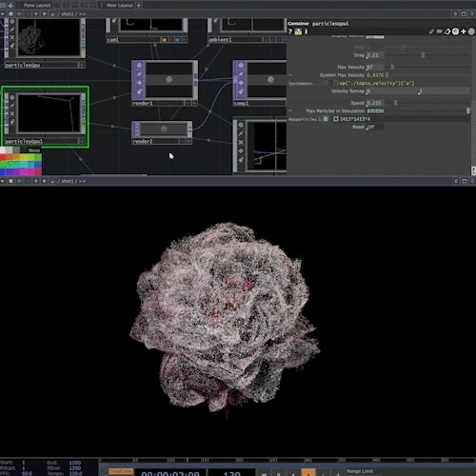476x476 pixels.
Task: Toggle the viewer dot flag on comp1 node
Action: click(x=241, y=66)
